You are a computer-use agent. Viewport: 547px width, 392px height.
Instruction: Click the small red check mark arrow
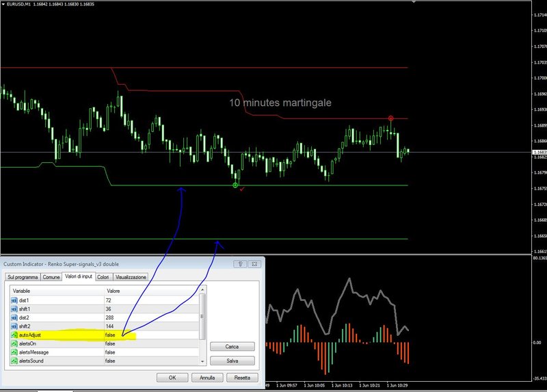pos(242,190)
